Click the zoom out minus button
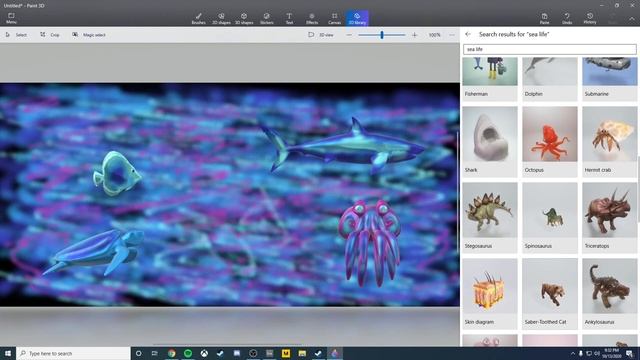Screen dimensions: 640x360 point(349,35)
